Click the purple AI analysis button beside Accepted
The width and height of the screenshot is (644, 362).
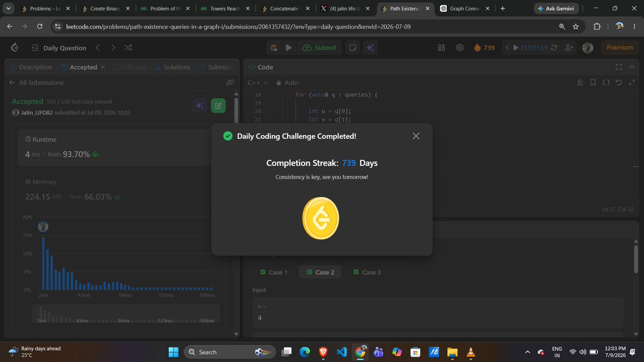tap(200, 106)
